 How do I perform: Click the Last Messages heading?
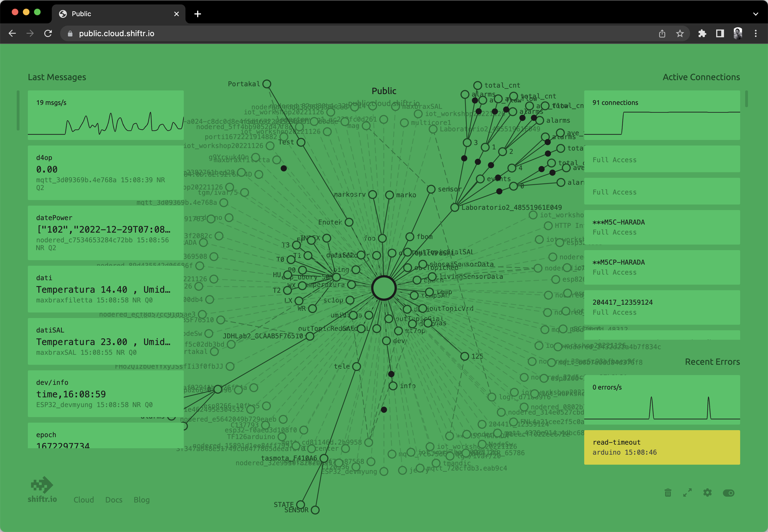(x=57, y=77)
